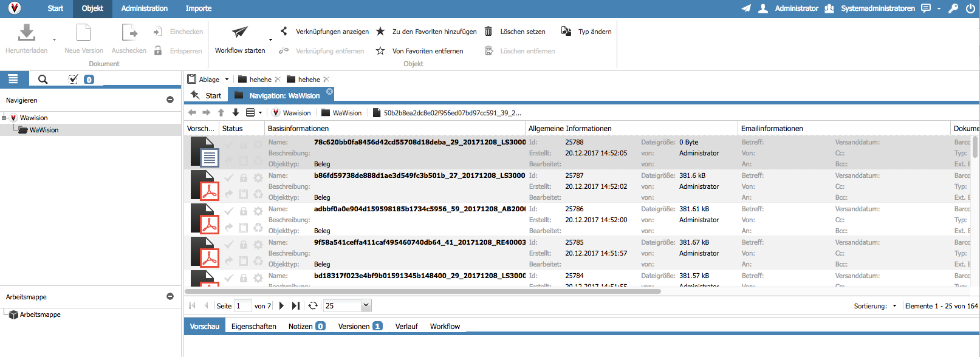Open the selection checkbox tab

(x=74, y=79)
